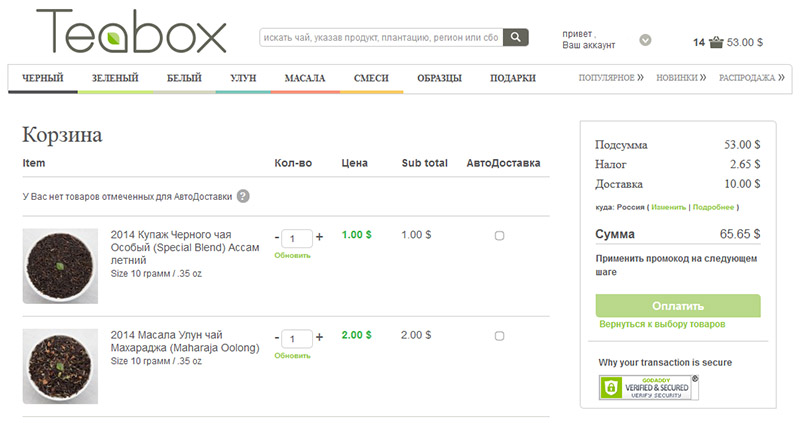Click the green 2.00 $ price
This screenshot has width=800, height=423.
tap(357, 335)
